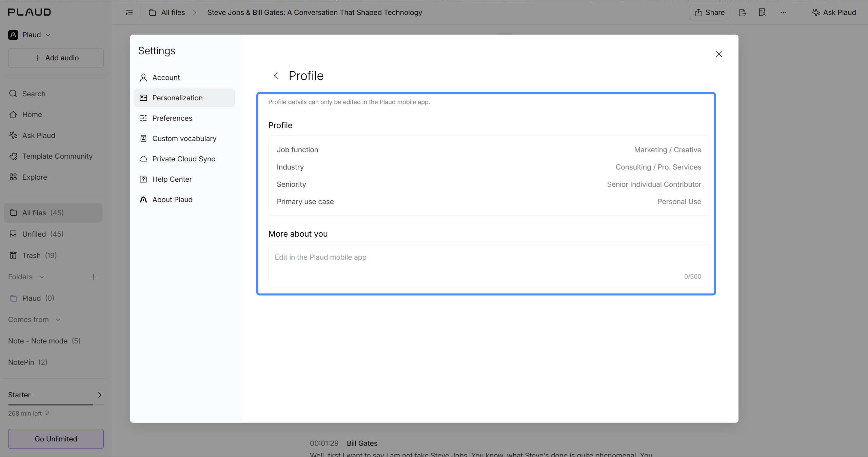Go to Preferences settings
Image resolution: width=868 pixels, height=457 pixels.
point(184,118)
